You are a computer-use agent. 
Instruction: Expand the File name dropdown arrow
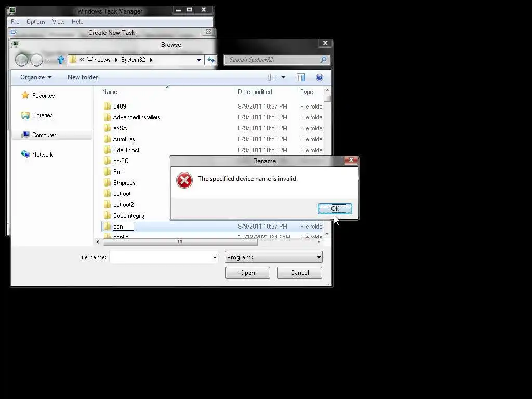coord(215,258)
